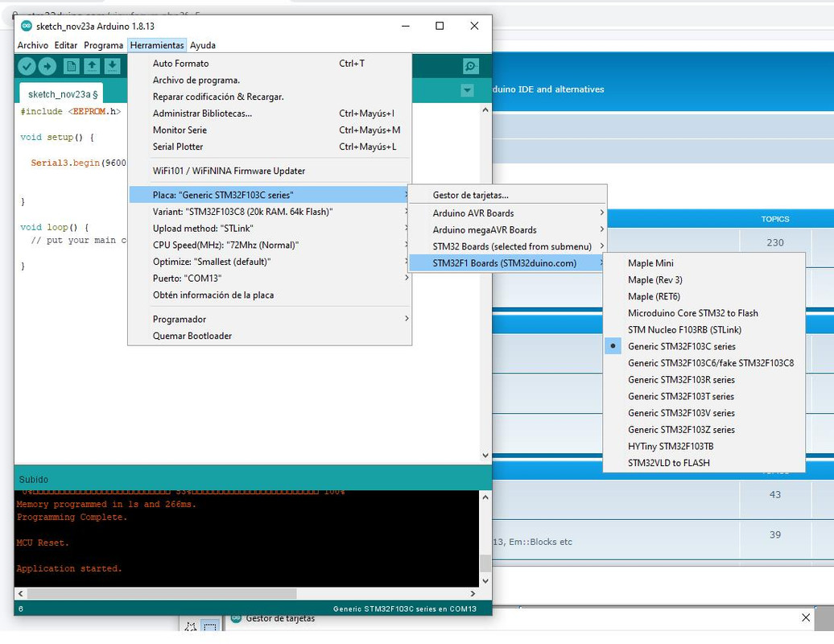This screenshot has height=644, width=834.
Task: Select the radio-marked Generic STM32F103C series board
Action: 704,346
